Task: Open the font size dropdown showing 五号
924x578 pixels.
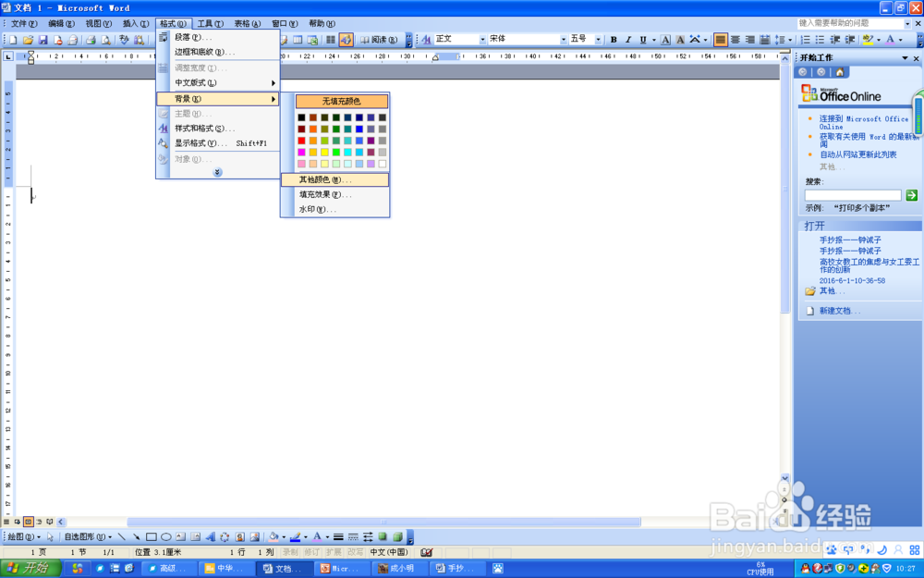Action: [598, 40]
